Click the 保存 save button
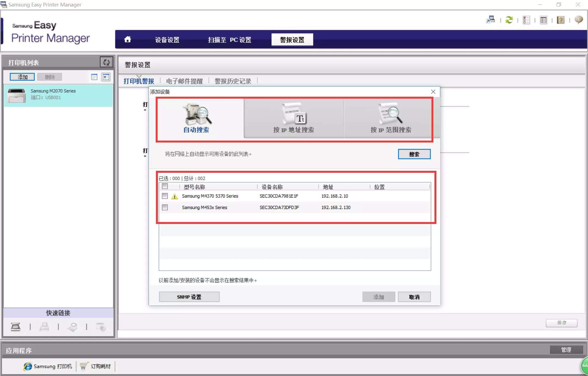 coord(561,323)
